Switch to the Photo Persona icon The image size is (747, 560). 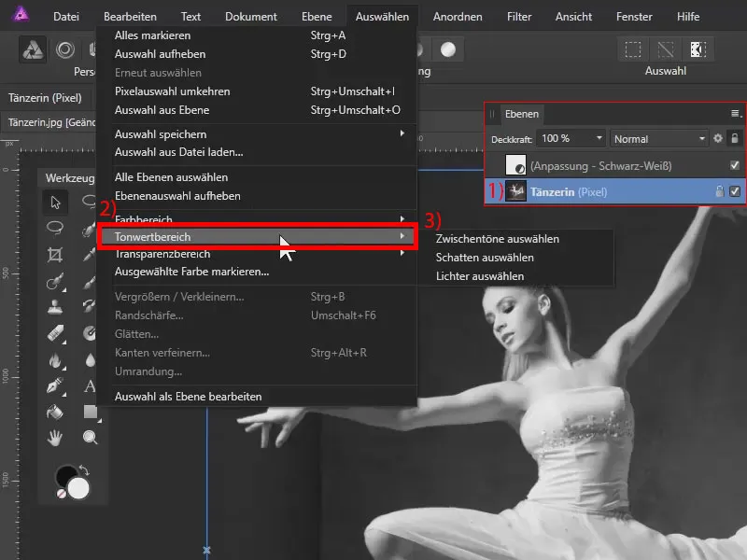pos(33,50)
